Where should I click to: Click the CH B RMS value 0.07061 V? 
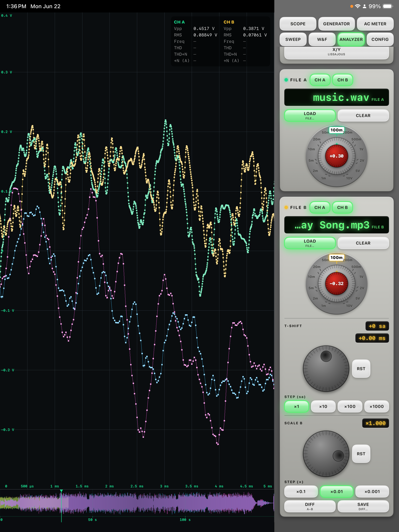pos(255,35)
